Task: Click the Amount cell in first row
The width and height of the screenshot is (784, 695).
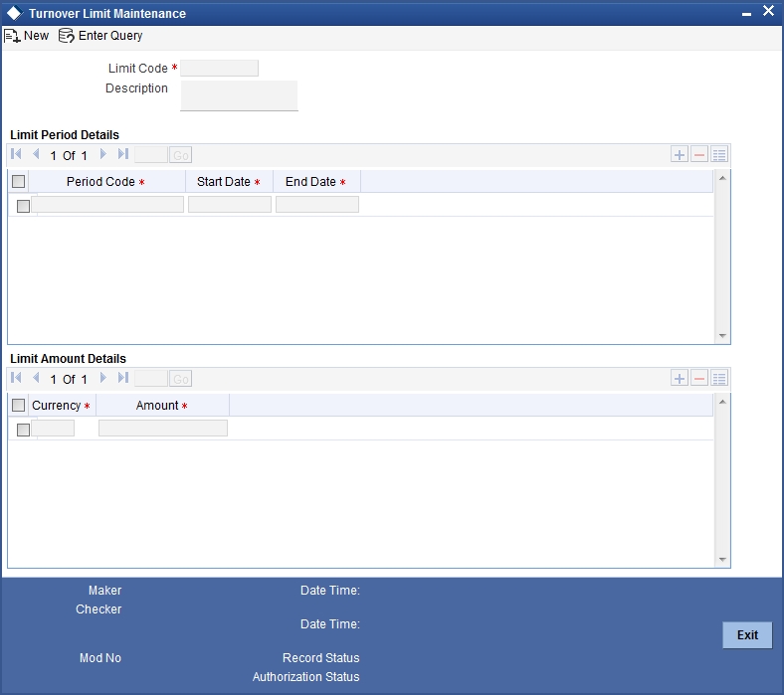Action: (x=163, y=429)
